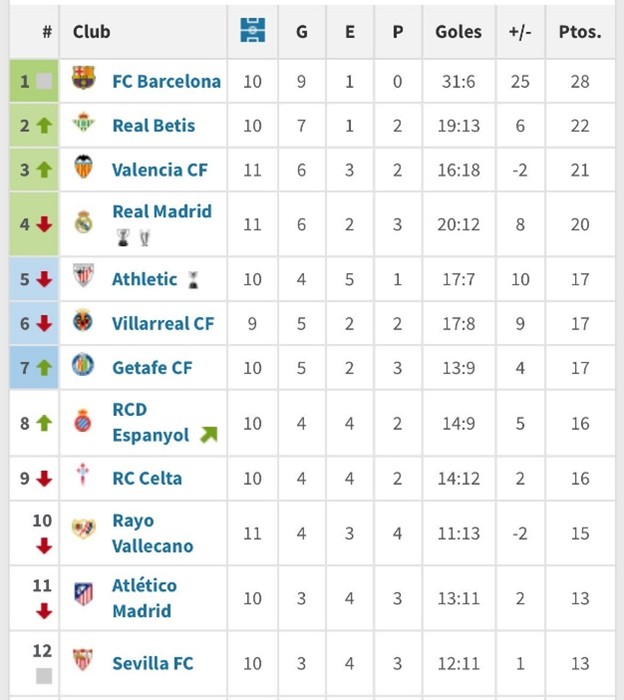Open the Sevilla FC team link
The width and height of the screenshot is (624, 700).
[x=153, y=663]
